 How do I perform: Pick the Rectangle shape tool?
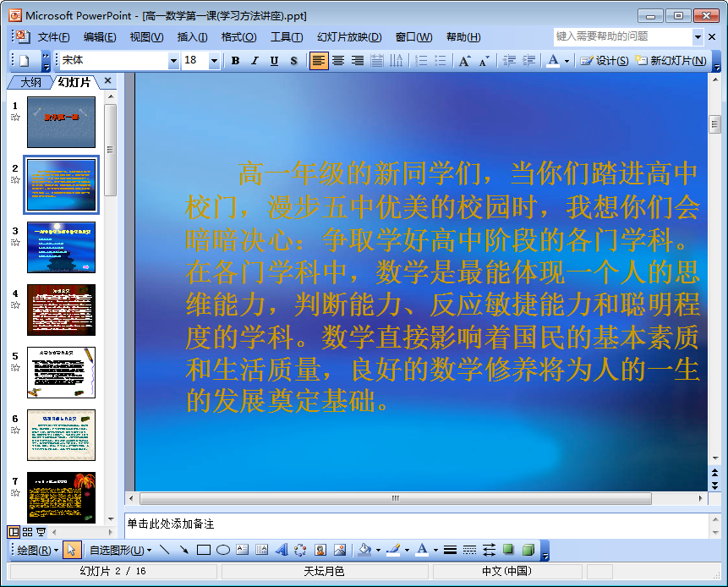[x=203, y=550]
